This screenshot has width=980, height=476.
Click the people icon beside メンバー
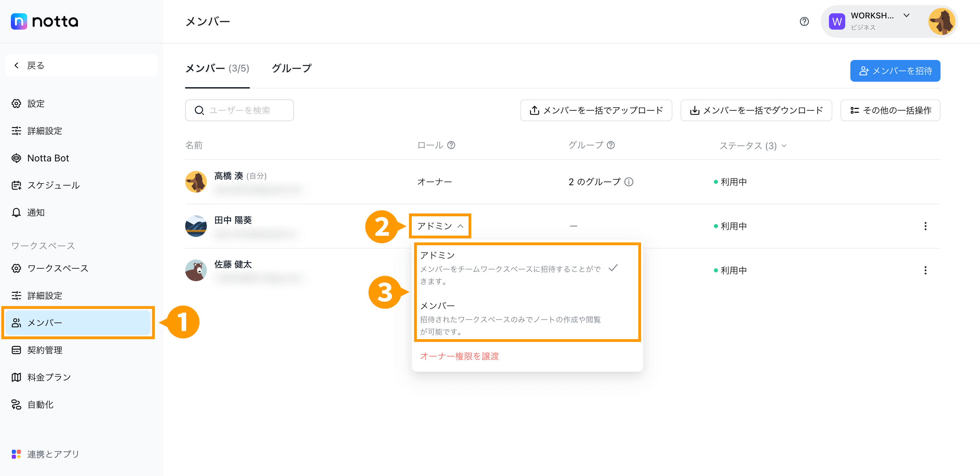click(x=16, y=322)
